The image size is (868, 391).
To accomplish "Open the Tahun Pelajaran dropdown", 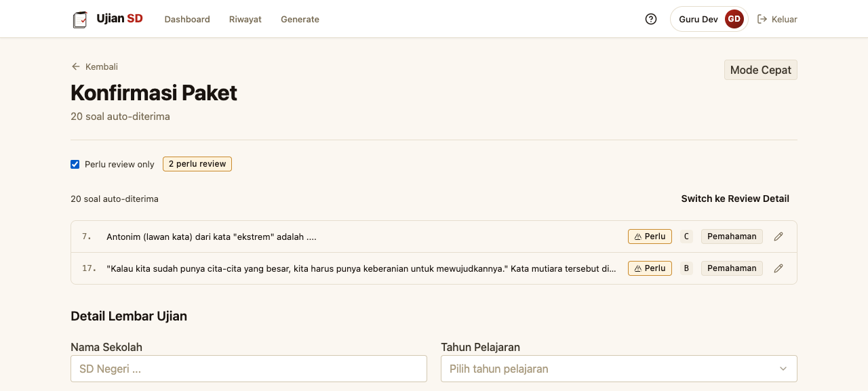I will 619,369.
